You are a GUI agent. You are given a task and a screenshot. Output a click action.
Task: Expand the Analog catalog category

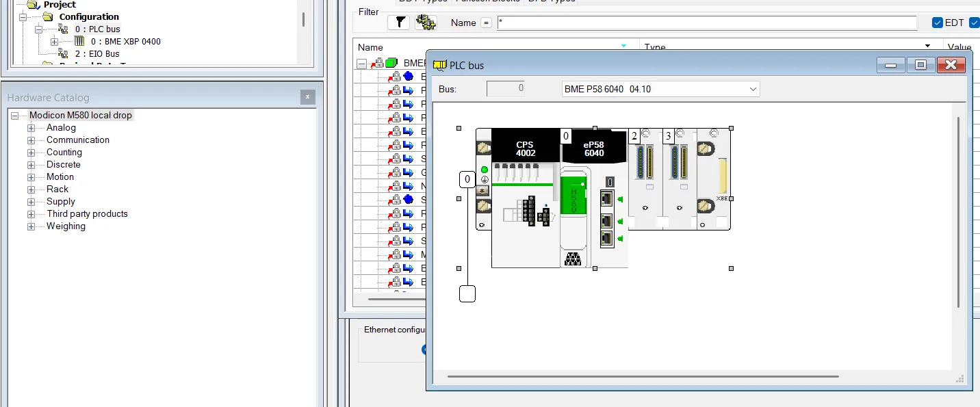[x=31, y=128]
